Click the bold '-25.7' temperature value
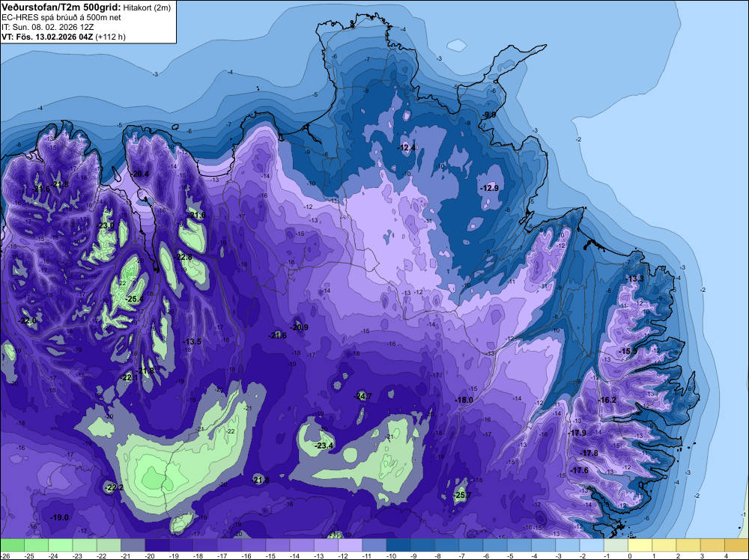 (462, 495)
